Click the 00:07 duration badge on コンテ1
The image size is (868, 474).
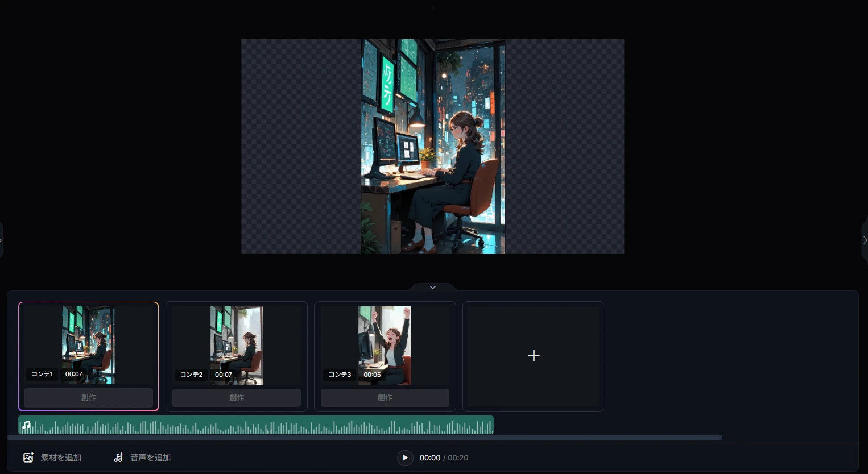coord(73,374)
